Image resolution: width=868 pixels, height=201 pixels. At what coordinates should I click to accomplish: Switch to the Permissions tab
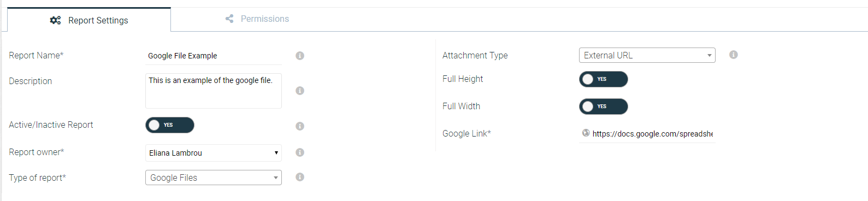257,19
